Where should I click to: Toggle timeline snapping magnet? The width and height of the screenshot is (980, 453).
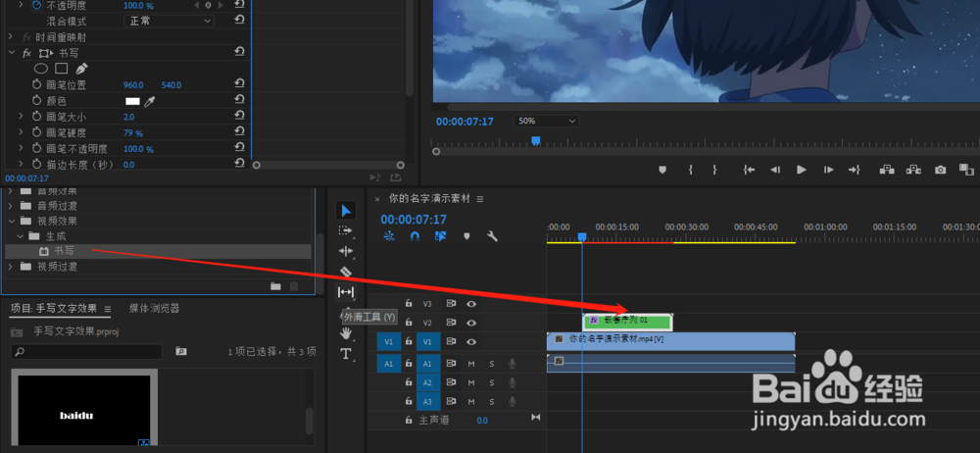tap(415, 236)
